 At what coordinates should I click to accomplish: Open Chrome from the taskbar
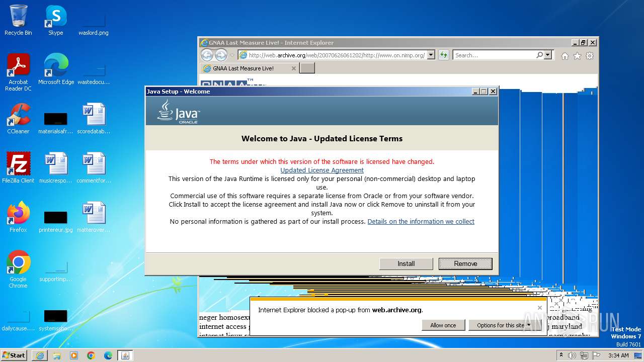pyautogui.click(x=91, y=355)
